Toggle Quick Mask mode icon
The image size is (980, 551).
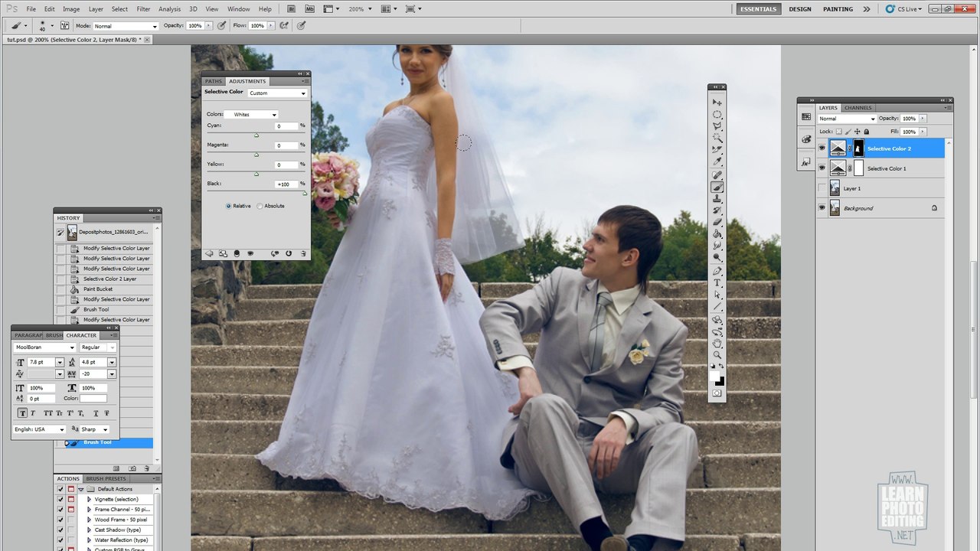pyautogui.click(x=717, y=393)
